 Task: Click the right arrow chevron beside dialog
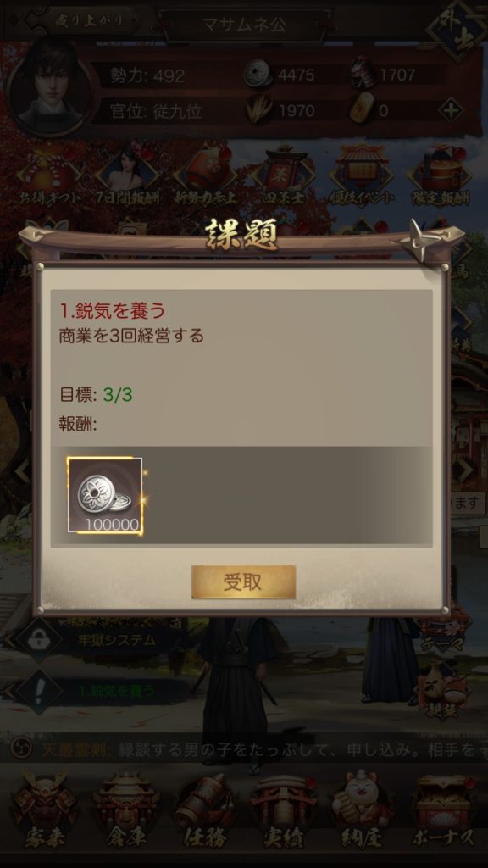(463, 470)
